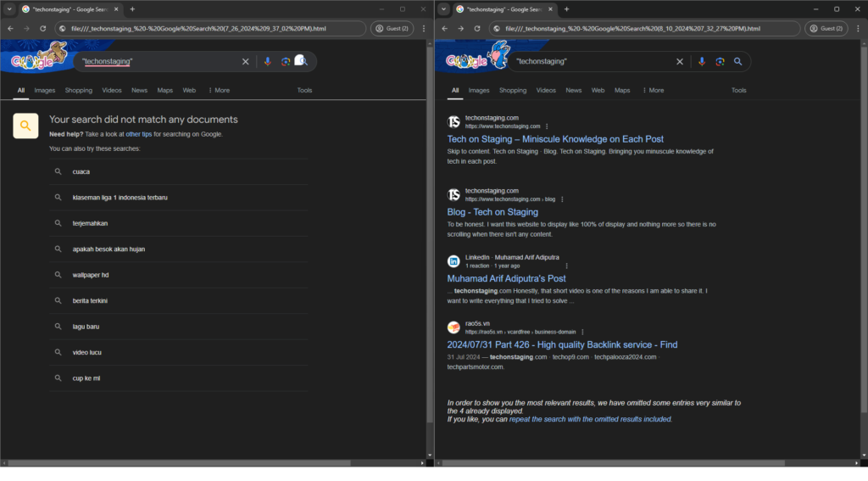Clear search text with X in right window

(679, 62)
